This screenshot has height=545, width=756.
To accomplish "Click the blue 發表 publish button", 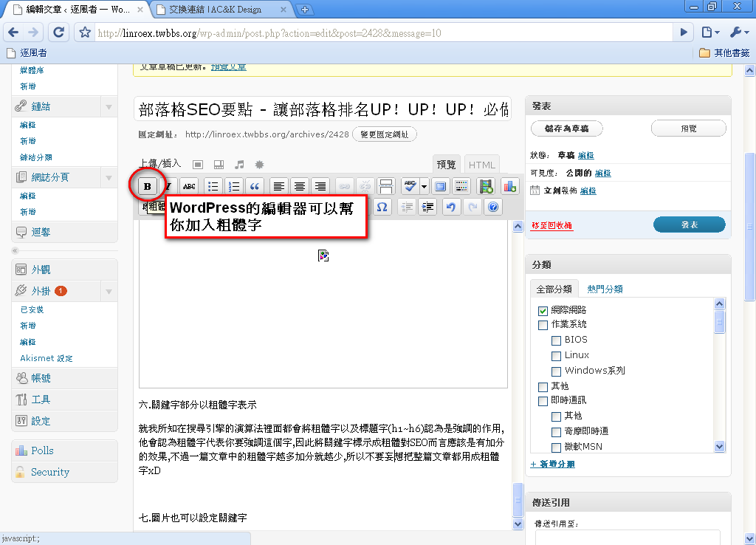I will [x=690, y=224].
